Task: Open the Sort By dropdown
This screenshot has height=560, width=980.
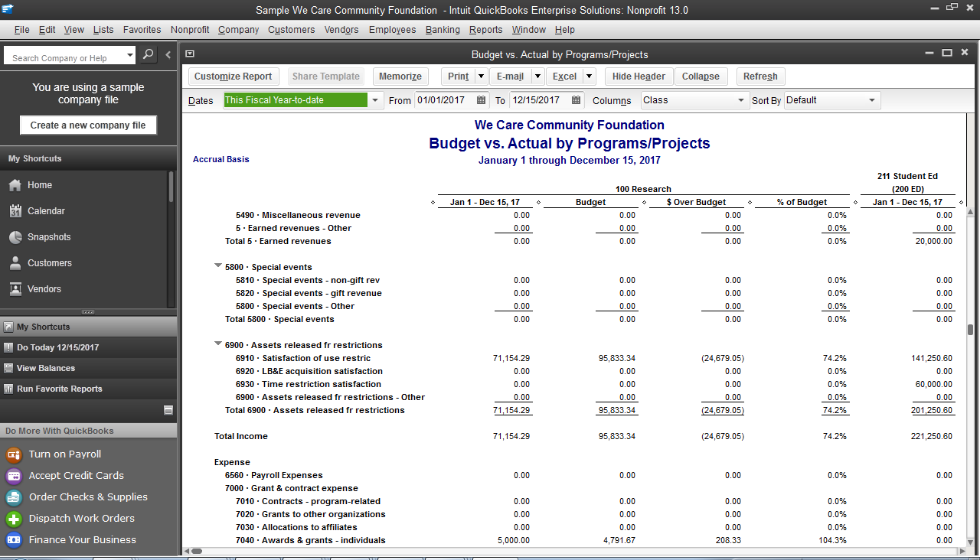Action: 872,100
